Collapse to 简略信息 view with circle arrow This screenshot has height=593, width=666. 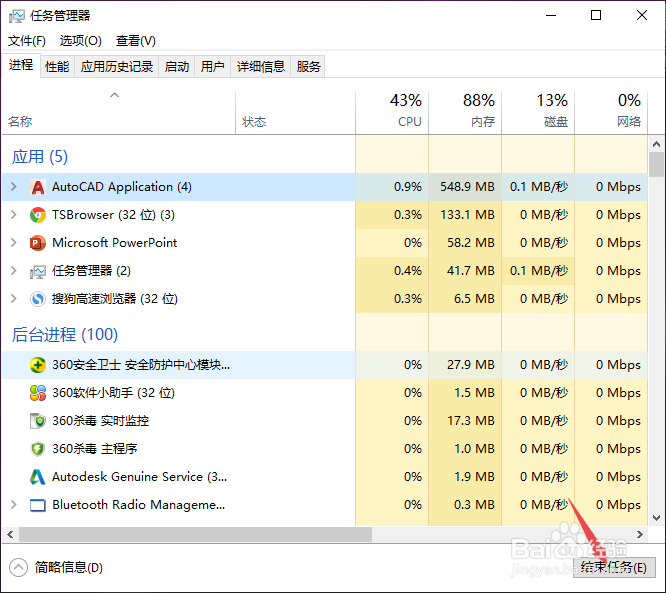coord(18,568)
